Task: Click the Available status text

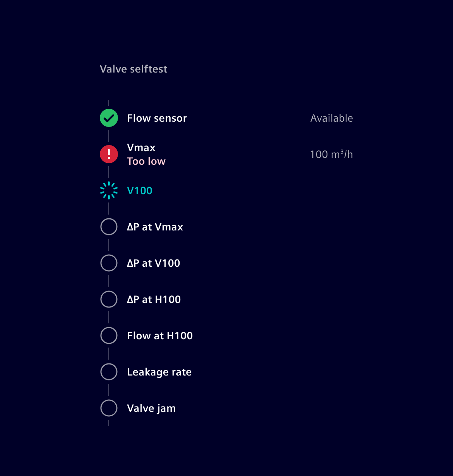Action: tap(332, 118)
